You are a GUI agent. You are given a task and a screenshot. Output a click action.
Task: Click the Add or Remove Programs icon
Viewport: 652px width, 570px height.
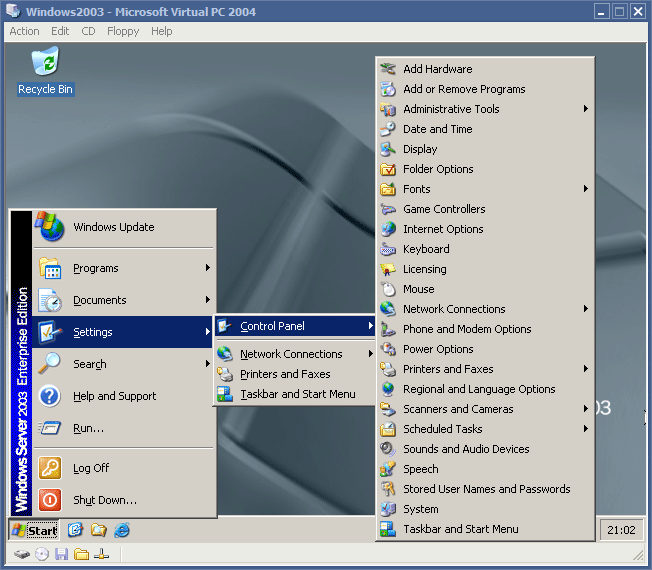coord(388,89)
